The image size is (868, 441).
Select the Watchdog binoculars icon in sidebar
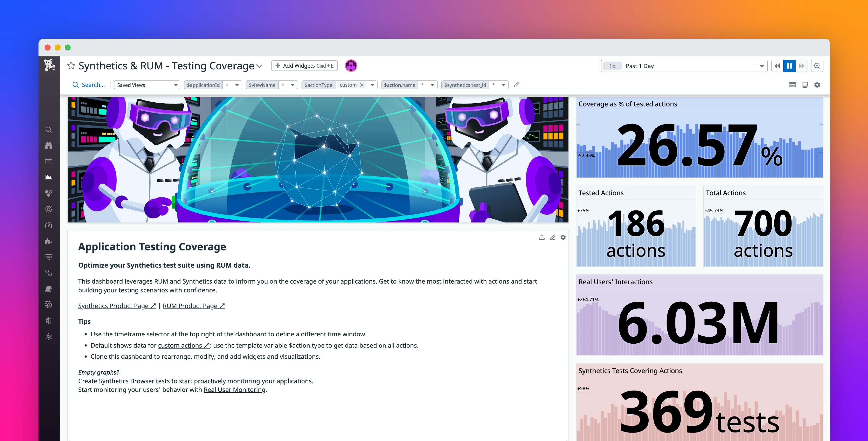click(49, 145)
